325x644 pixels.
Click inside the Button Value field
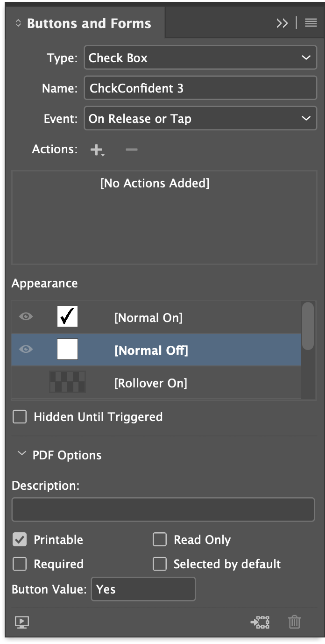[143, 589]
